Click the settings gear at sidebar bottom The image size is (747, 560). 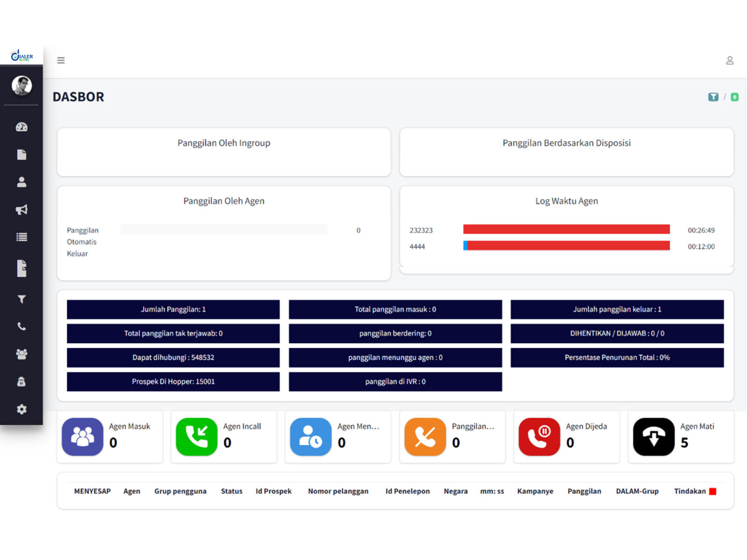[21, 409]
